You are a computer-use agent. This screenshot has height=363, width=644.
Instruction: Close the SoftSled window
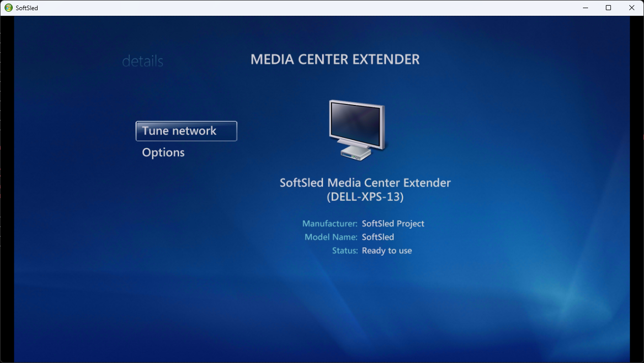coord(632,8)
